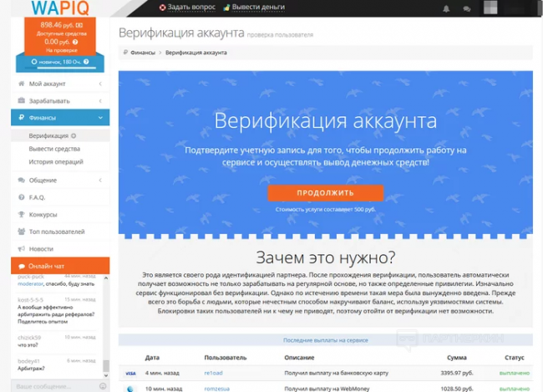Expand the Мой аккаунт menu

47,84
